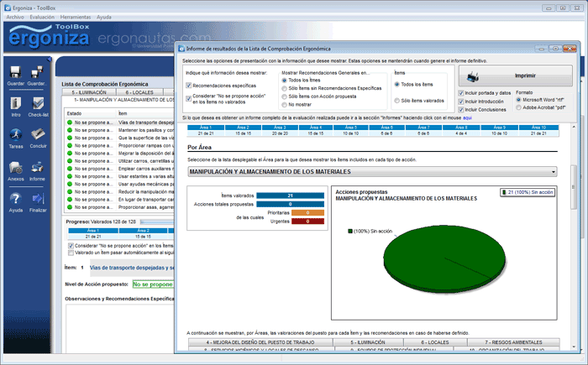Toggle the Recomendaciones específicas checkbox
588x365 pixels.
click(189, 86)
